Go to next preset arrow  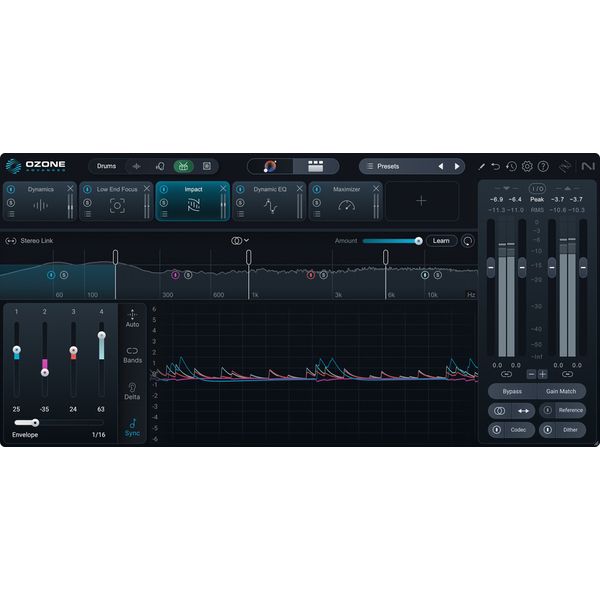tap(457, 166)
